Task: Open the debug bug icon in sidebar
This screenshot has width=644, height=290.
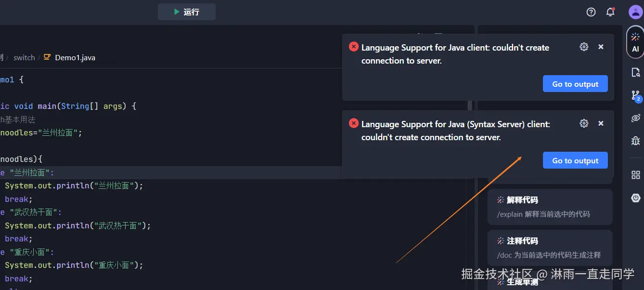Action: 636,141
